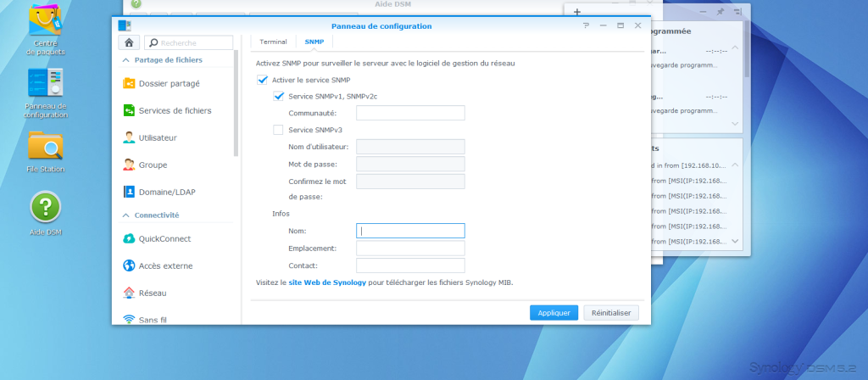This screenshot has height=380, width=868.
Task: Click up chevron in the logs widget
Action: coord(735,165)
